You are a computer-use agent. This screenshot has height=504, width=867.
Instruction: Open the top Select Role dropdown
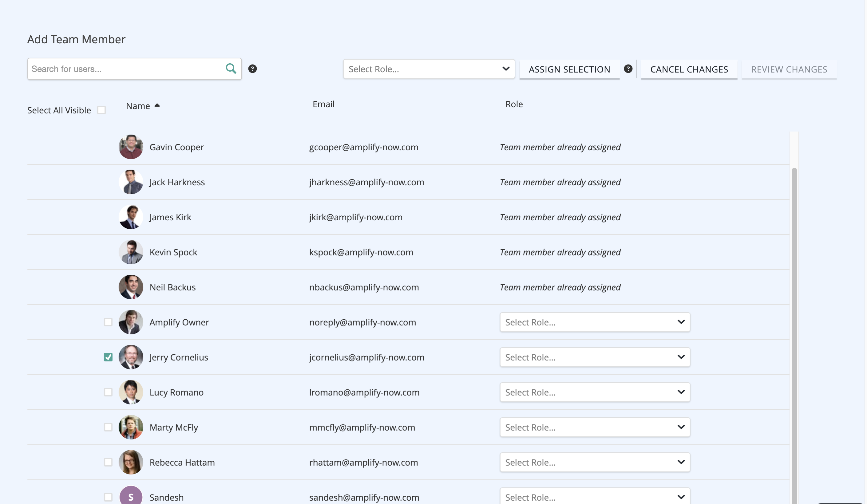[429, 69]
